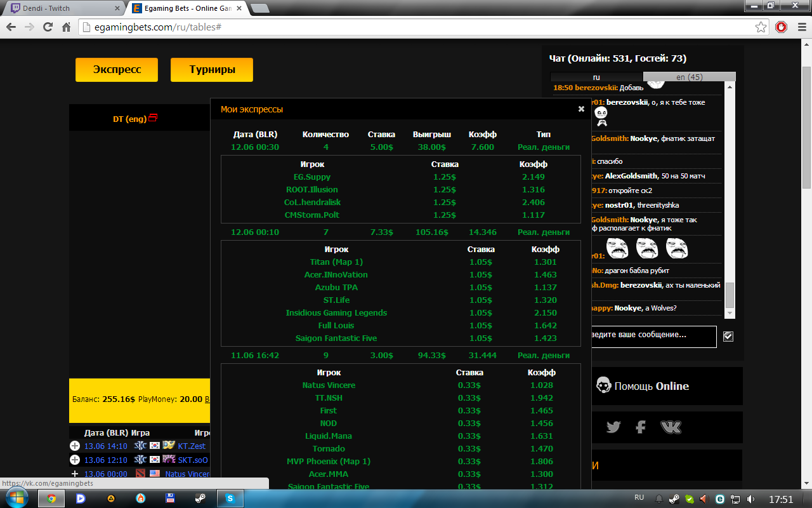Switch chat to the ru tab
The image size is (812, 508).
click(x=596, y=77)
